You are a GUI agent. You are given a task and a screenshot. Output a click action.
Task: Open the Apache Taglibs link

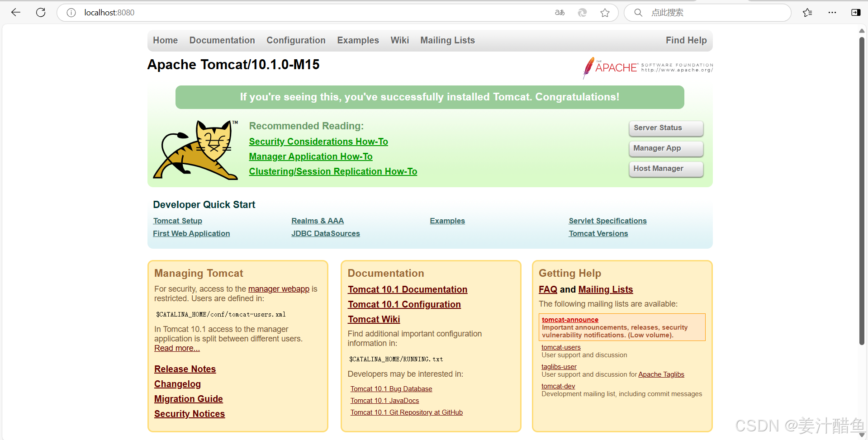point(661,374)
